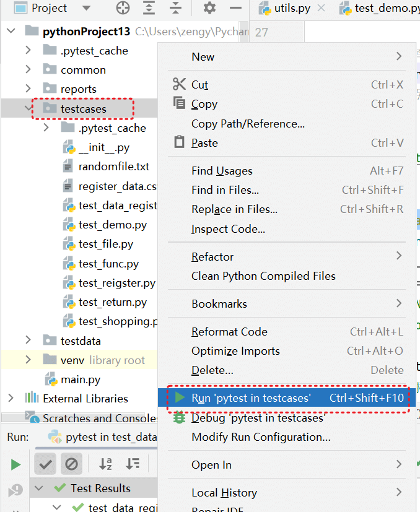The width and height of the screenshot is (420, 512).
Task: Choose Modify Run Configuration...
Action: click(x=287, y=437)
